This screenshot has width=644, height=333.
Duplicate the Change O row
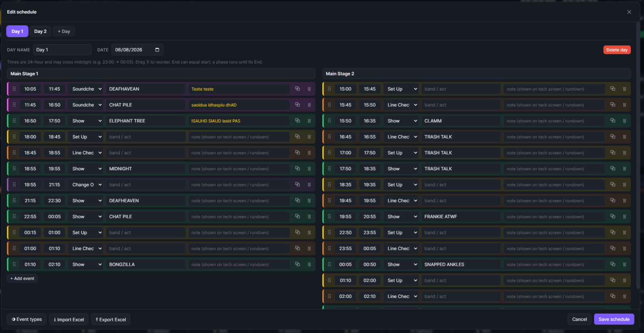[297, 185]
